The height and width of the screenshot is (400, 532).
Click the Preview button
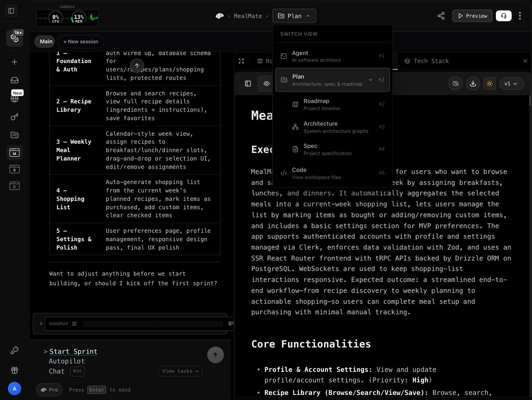(472, 16)
